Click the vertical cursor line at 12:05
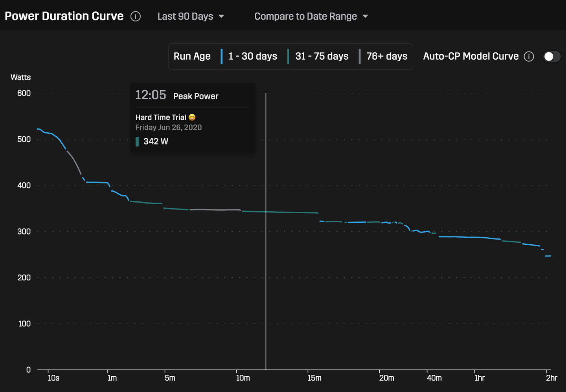566x392 pixels. (x=266, y=236)
